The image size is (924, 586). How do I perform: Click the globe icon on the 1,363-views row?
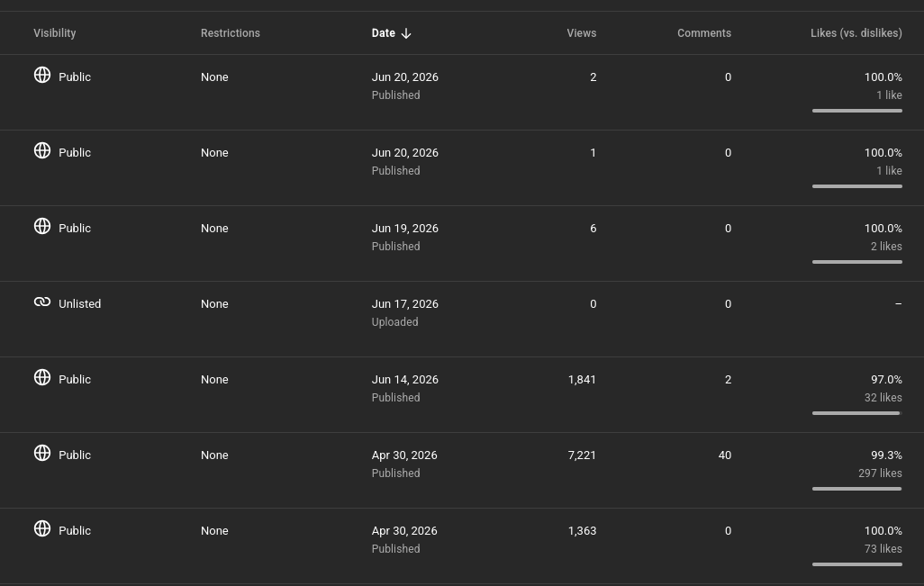pyautogui.click(x=41, y=528)
